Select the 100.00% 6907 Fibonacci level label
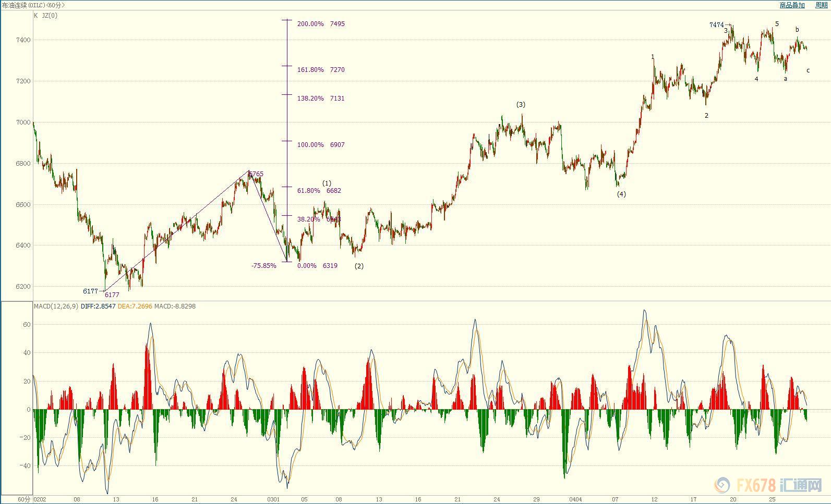 coord(321,145)
